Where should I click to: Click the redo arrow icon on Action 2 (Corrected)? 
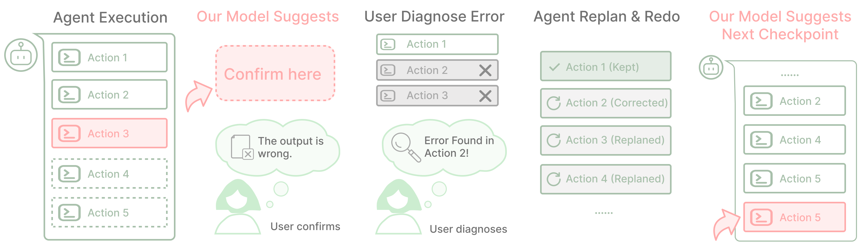(x=554, y=103)
